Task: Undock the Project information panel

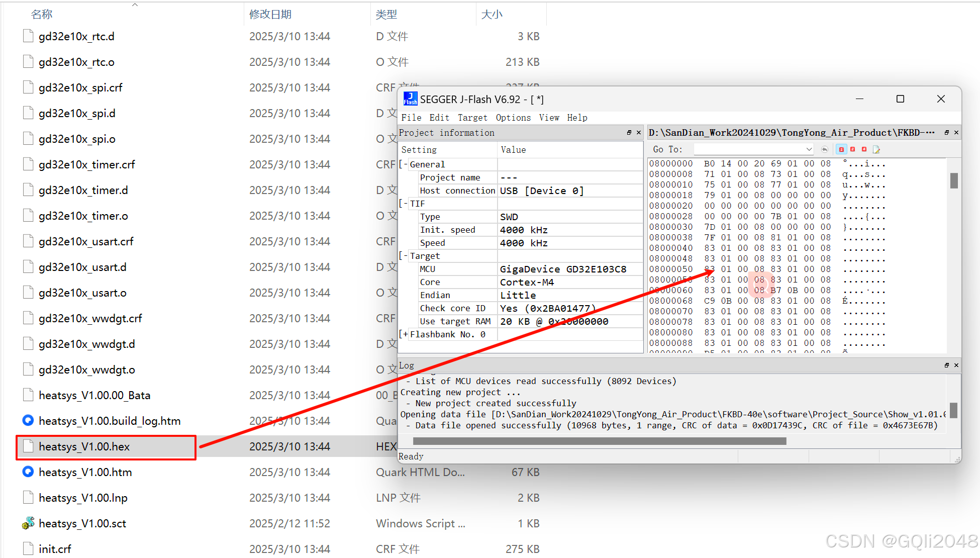Action: tap(629, 133)
